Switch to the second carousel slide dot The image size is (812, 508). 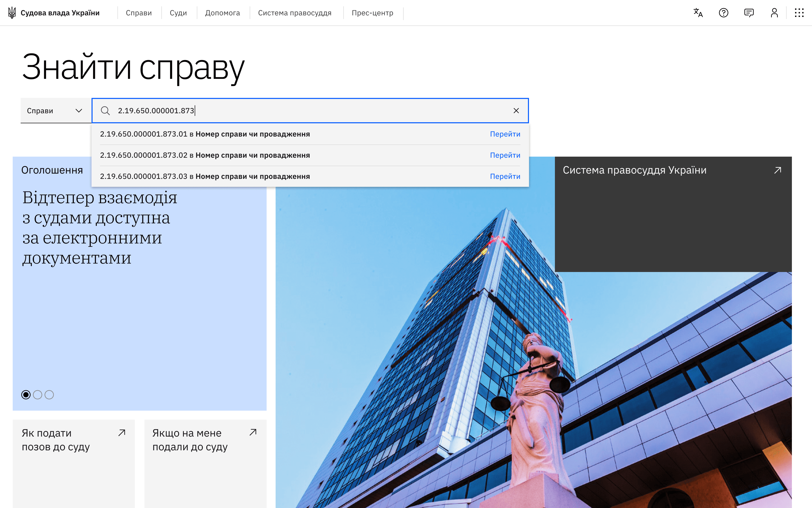point(38,394)
